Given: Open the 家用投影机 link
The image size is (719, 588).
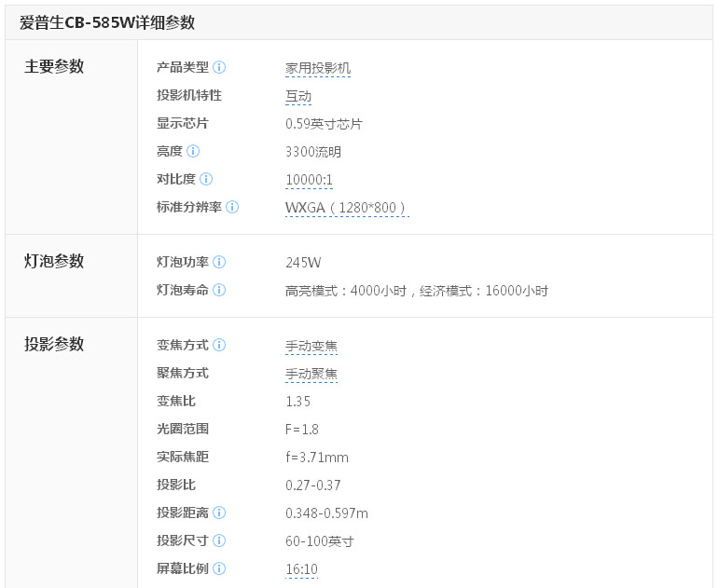Looking at the screenshot, I should point(318,68).
